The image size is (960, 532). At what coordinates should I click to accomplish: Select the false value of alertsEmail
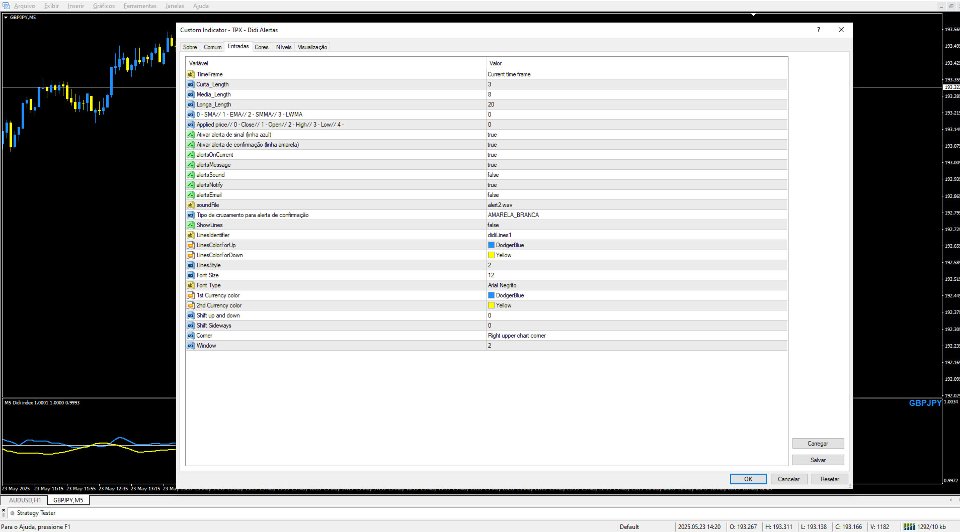coord(493,195)
